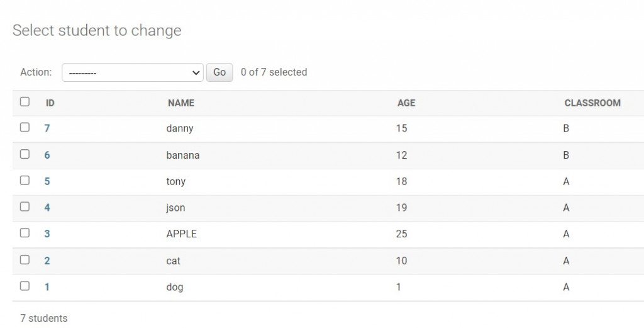Tick the checkbox for student dog

coord(25,286)
